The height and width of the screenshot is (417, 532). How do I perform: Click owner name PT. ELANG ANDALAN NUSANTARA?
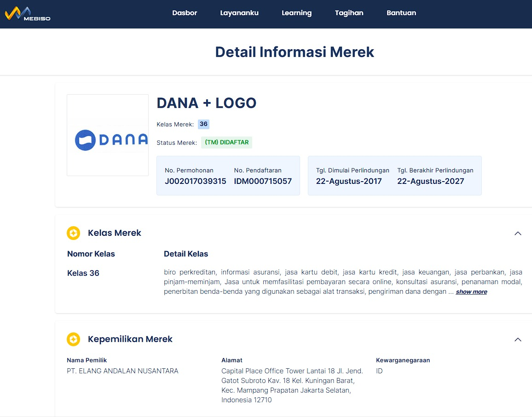tap(122, 371)
